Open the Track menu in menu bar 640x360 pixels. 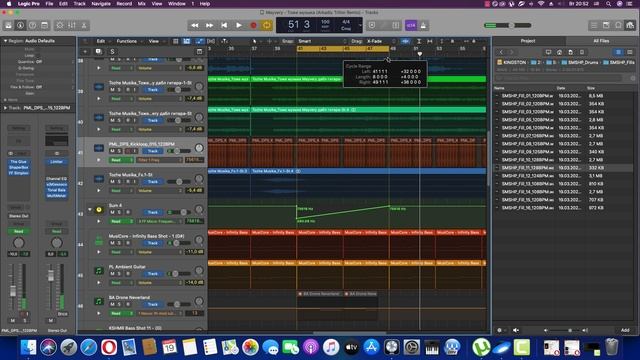click(79, 4)
